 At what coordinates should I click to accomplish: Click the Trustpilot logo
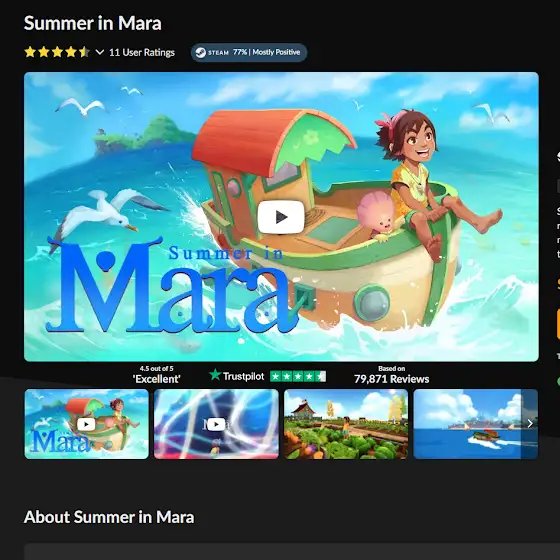[x=237, y=376]
